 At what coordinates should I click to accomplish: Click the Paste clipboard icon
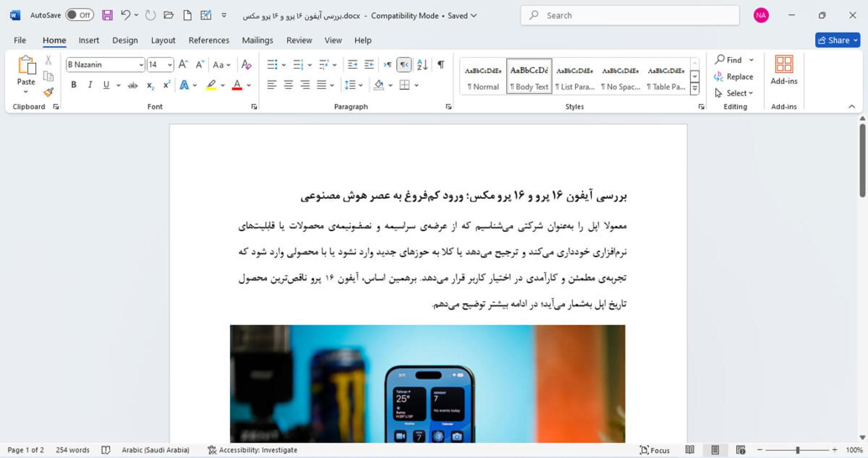(x=26, y=65)
